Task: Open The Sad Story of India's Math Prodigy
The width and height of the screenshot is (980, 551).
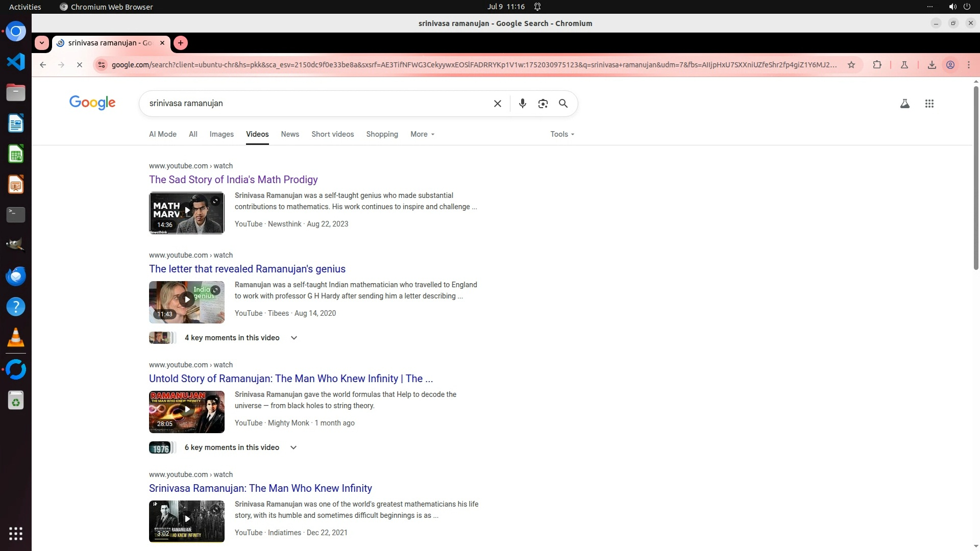Action: pos(233,180)
